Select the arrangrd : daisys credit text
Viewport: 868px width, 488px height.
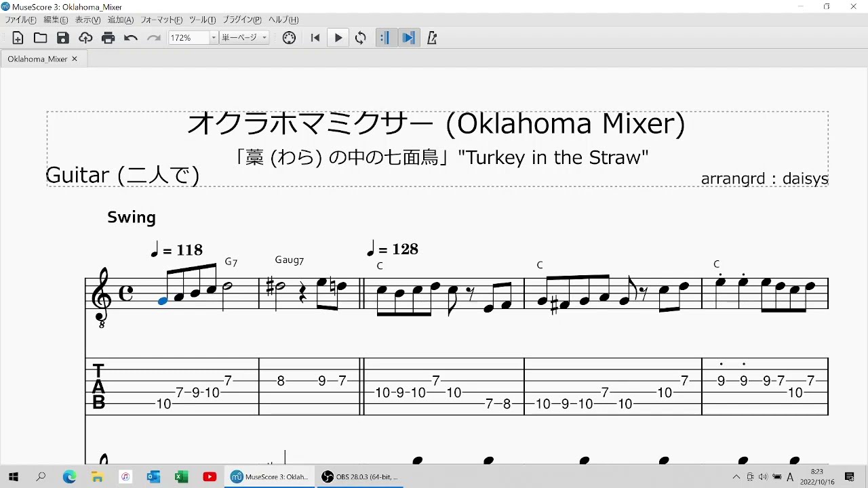(x=764, y=178)
